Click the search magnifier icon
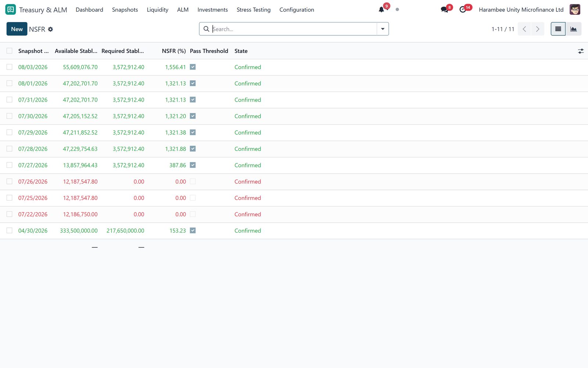The width and height of the screenshot is (588, 368). [207, 29]
